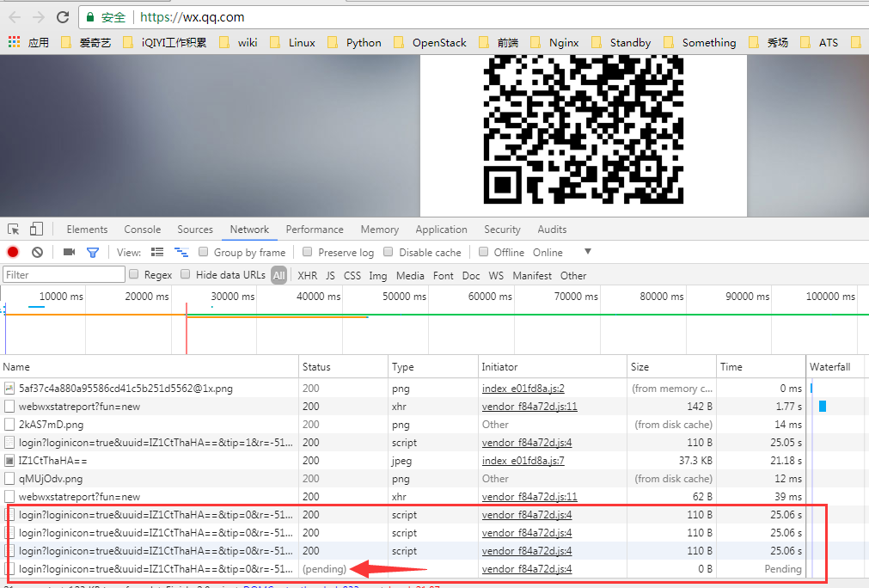Click the browser back arrow
The image size is (869, 588).
tap(15, 17)
